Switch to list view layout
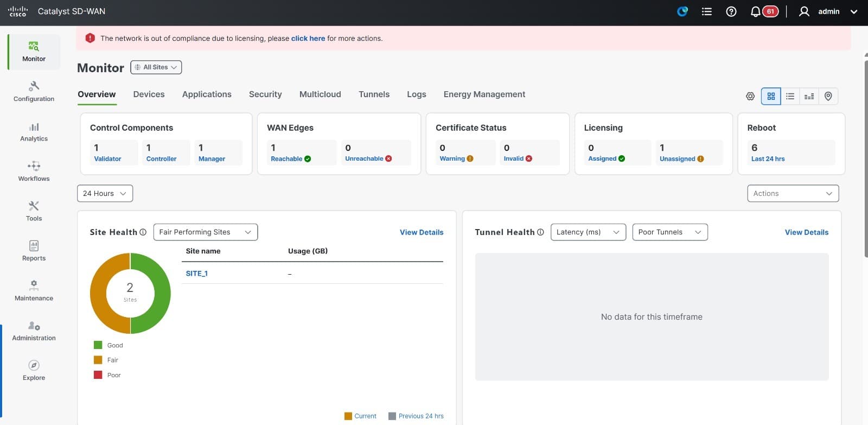 click(790, 96)
